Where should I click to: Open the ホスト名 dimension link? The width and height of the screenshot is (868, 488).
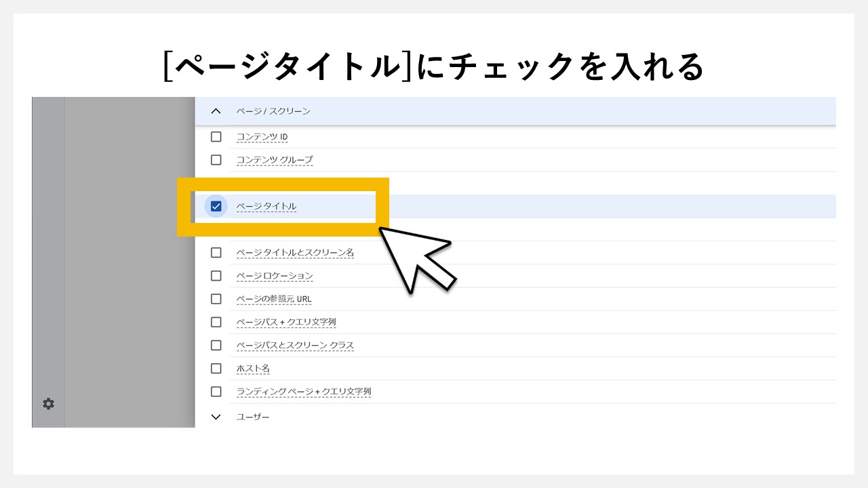pos(253,368)
